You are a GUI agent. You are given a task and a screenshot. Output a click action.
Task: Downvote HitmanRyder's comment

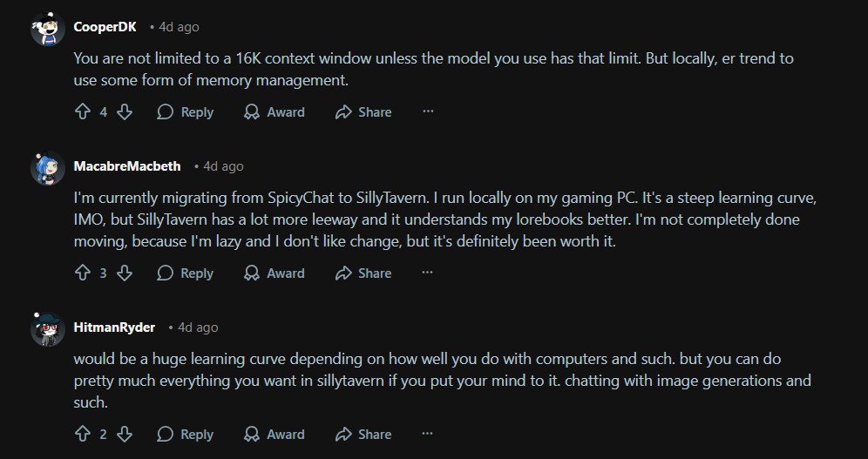click(125, 435)
